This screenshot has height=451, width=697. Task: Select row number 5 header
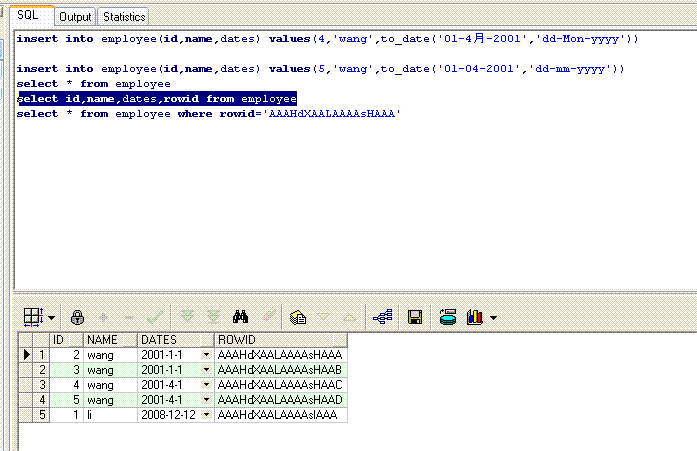(x=41, y=415)
